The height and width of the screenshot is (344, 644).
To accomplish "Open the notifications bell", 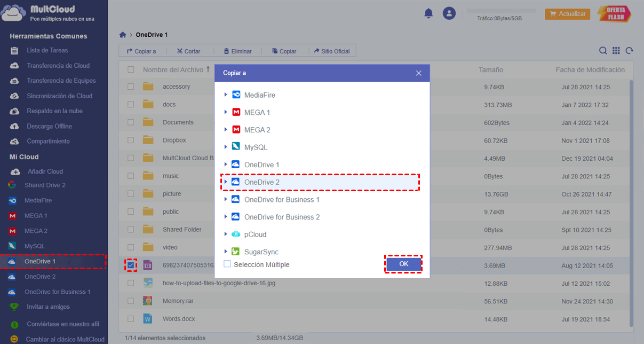I will pos(428,13).
